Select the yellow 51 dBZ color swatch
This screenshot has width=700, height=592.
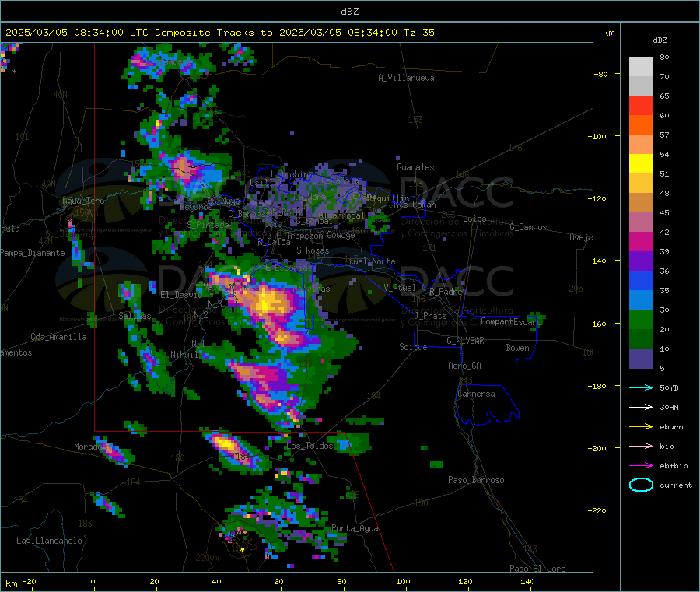point(641,164)
